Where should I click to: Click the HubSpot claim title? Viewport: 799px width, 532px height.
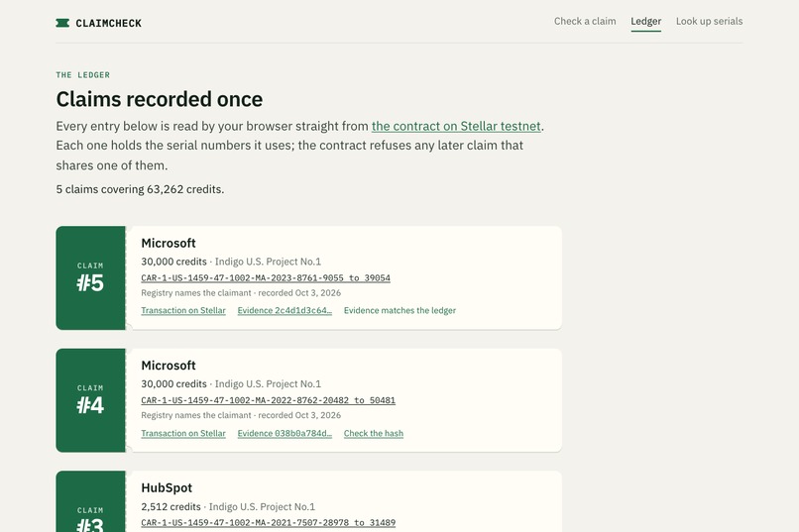167,487
